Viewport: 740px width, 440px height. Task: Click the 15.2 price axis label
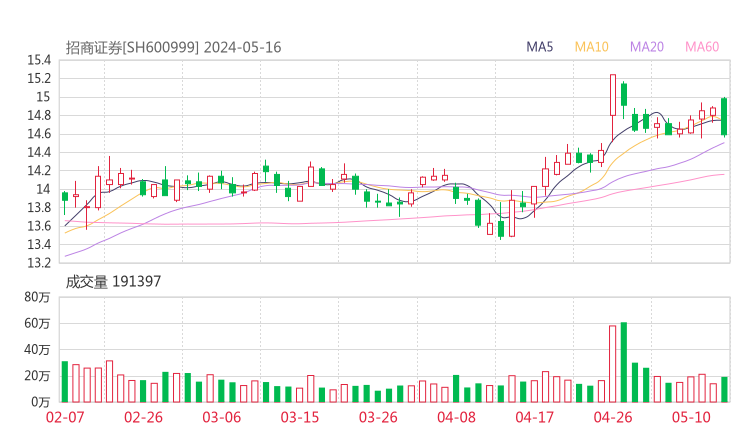[39, 78]
